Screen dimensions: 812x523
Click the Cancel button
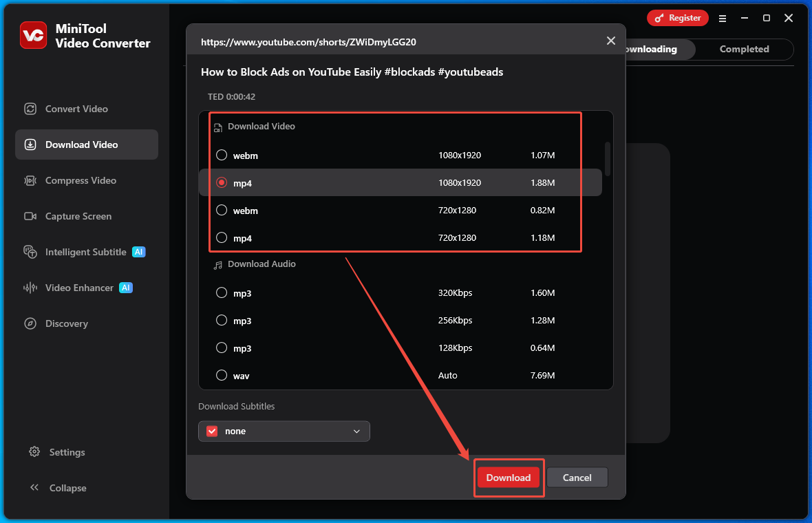[x=577, y=478]
